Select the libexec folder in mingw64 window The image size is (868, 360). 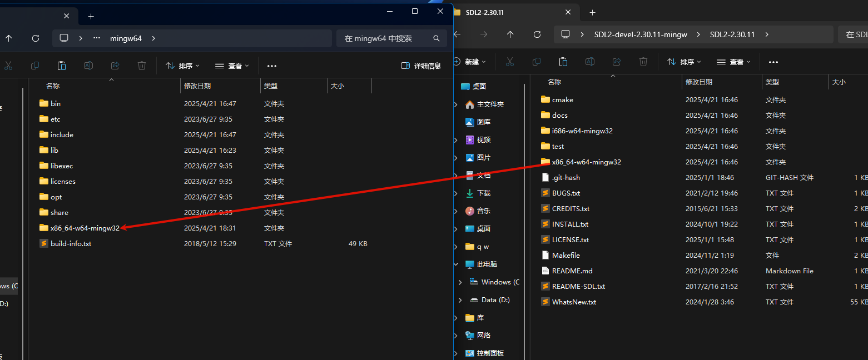tap(57, 166)
